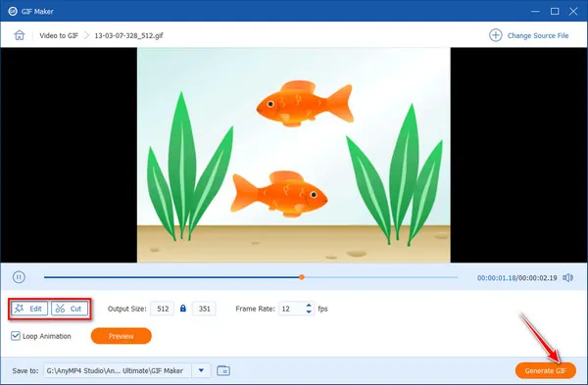The image size is (588, 385).
Task: Toggle the aspect ratio lock icon
Action: click(x=183, y=309)
